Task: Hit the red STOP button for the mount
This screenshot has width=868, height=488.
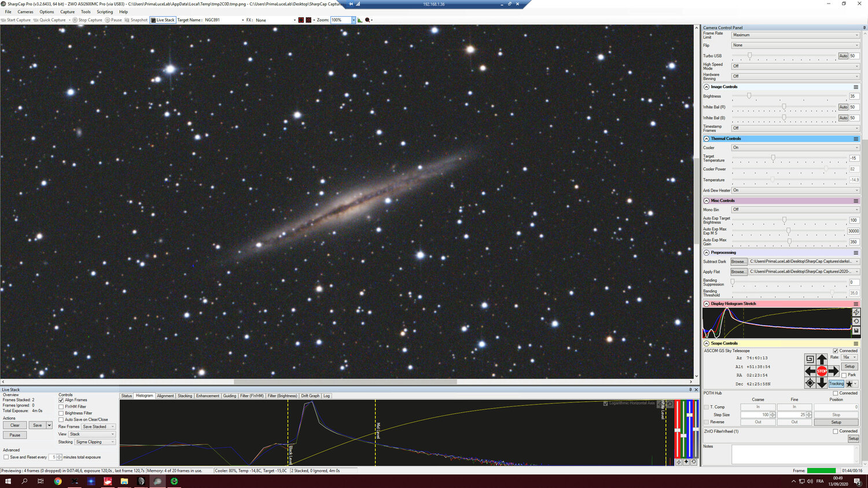Action: pos(822,371)
